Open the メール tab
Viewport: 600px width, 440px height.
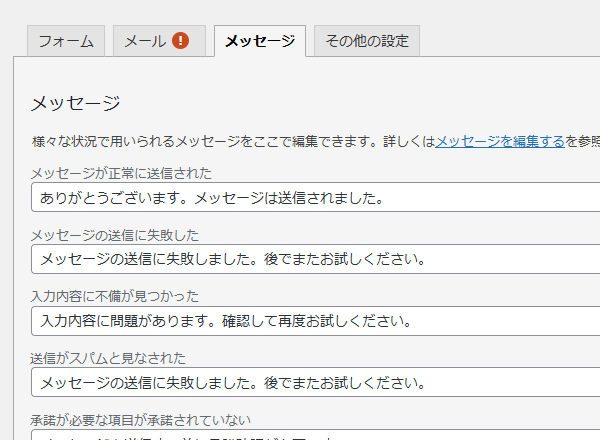pyautogui.click(x=146, y=41)
